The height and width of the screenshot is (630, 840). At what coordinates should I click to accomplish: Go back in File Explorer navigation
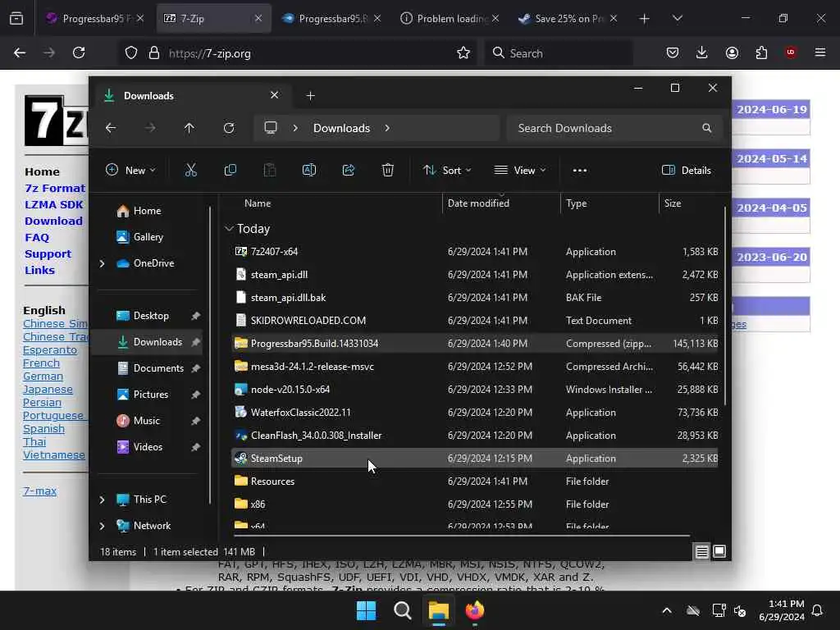point(111,128)
